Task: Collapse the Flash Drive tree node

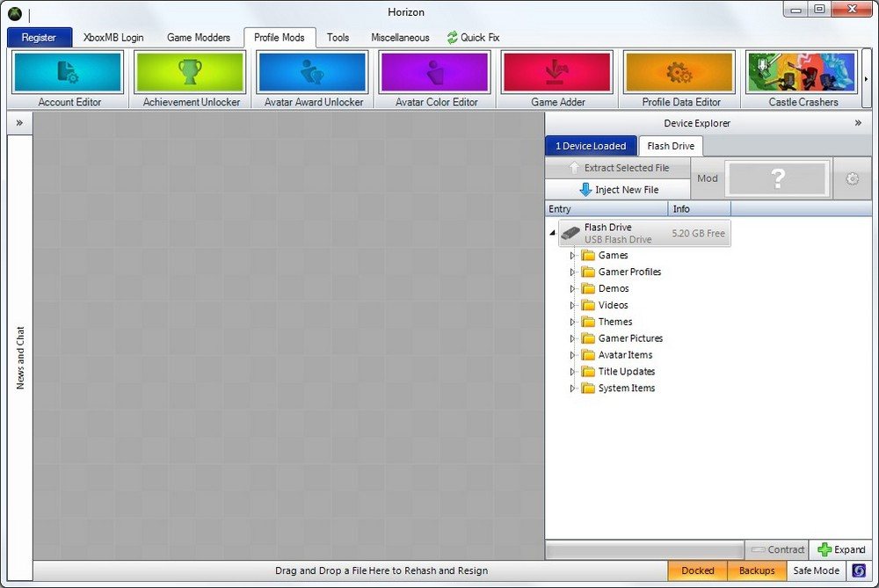Action: click(552, 233)
